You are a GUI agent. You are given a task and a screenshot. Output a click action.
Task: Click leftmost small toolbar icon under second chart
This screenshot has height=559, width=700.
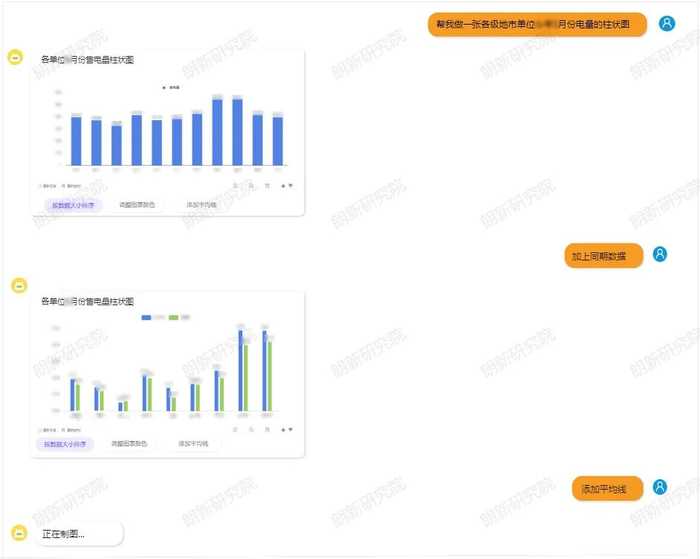(237, 429)
